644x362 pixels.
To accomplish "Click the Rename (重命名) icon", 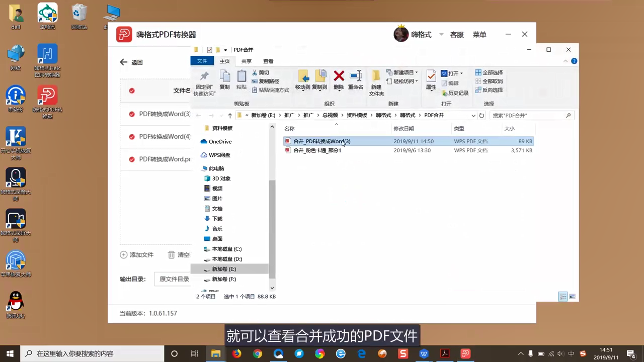I will point(356,76).
